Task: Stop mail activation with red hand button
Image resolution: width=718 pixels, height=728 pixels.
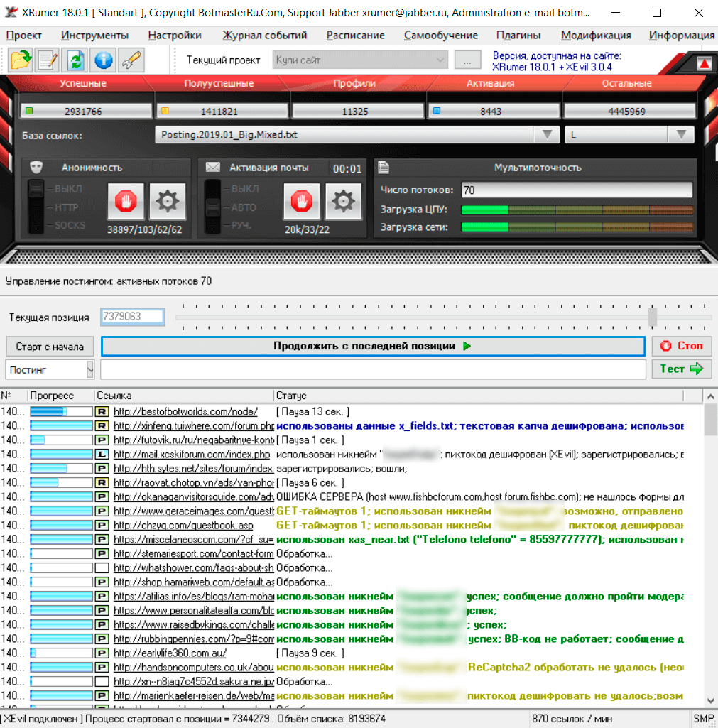Action: [x=302, y=202]
